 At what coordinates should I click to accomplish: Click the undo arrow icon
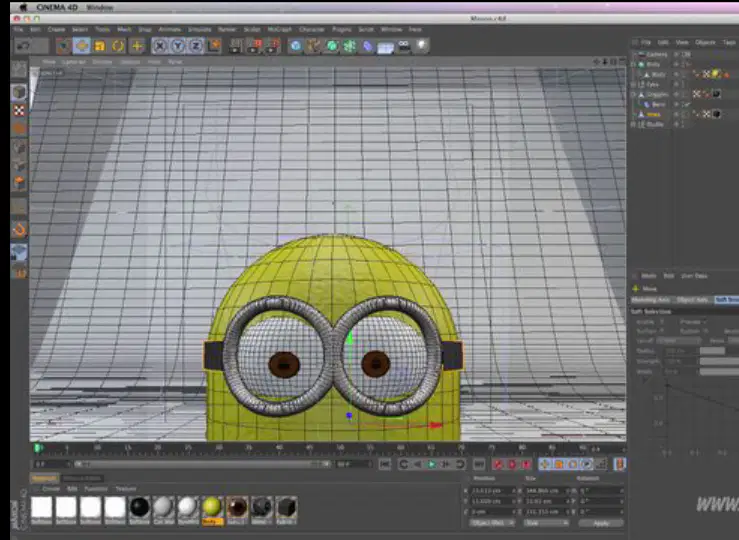(x=23, y=46)
